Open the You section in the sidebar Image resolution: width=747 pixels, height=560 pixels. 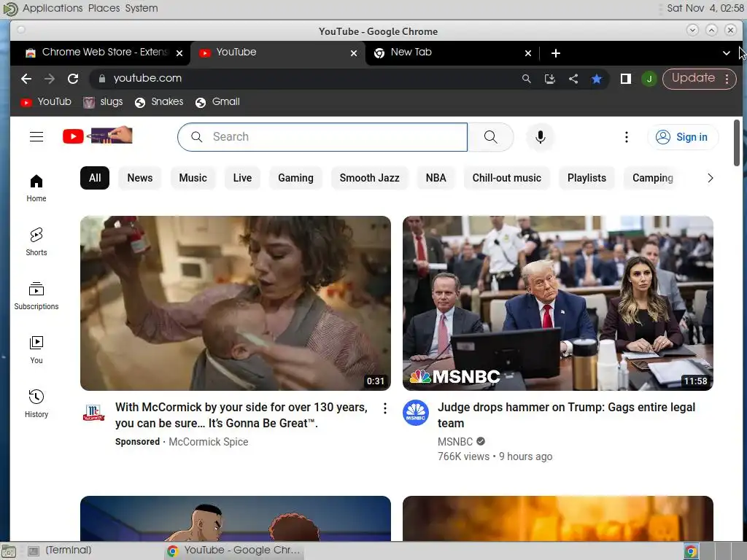click(x=36, y=350)
